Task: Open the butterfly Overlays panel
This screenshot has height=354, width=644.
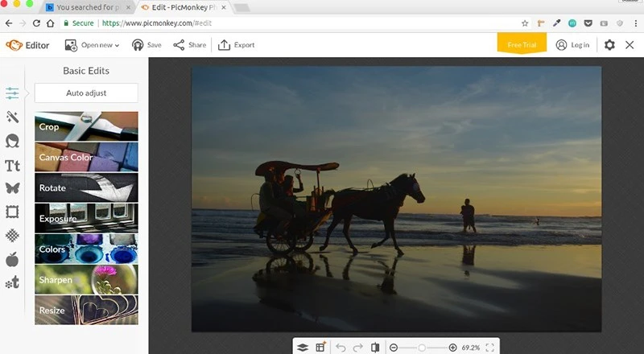Action: [x=12, y=189]
